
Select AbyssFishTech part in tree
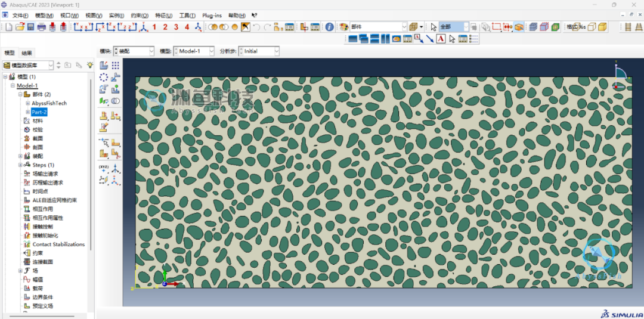pos(49,103)
